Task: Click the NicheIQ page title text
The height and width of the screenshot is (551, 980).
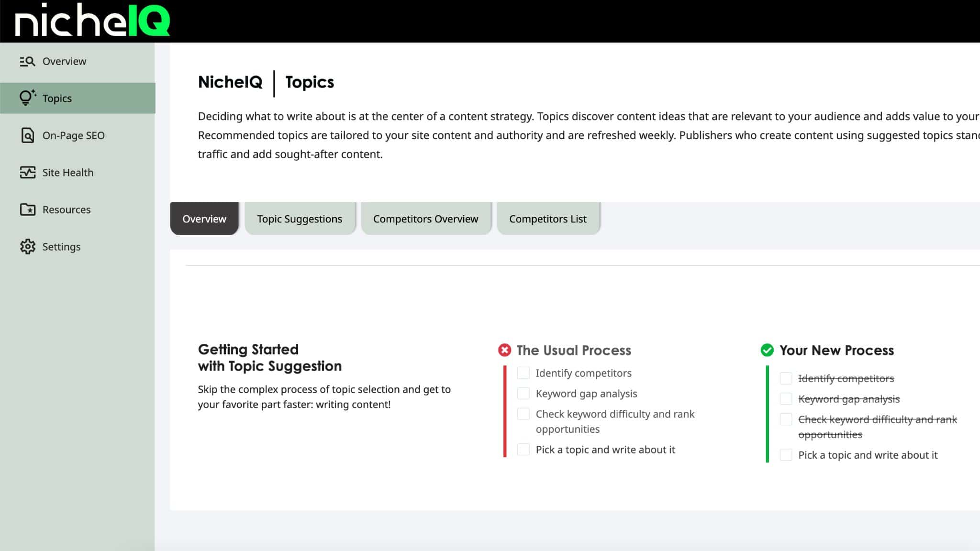Action: [x=230, y=82]
